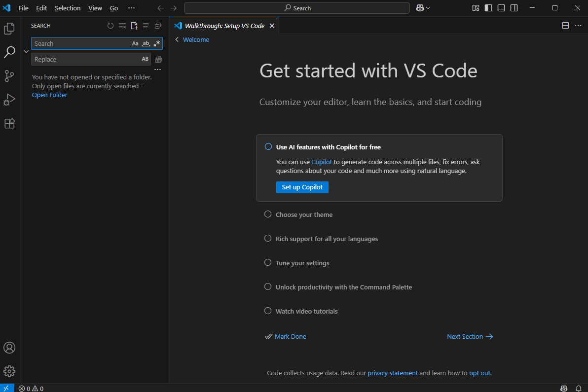Open the Edit menu
Viewport: 588px width, 392px height.
[x=41, y=8]
